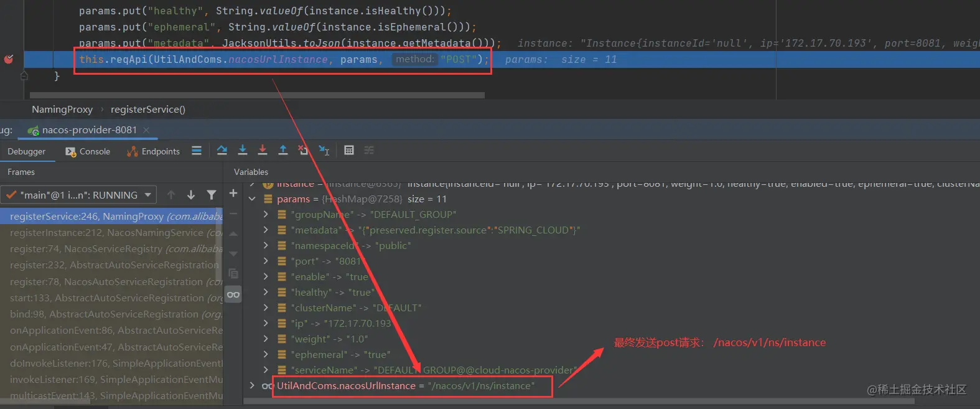Select frame invokeListener:169
Image resolution: width=980 pixels, height=409 pixels.
111,379
